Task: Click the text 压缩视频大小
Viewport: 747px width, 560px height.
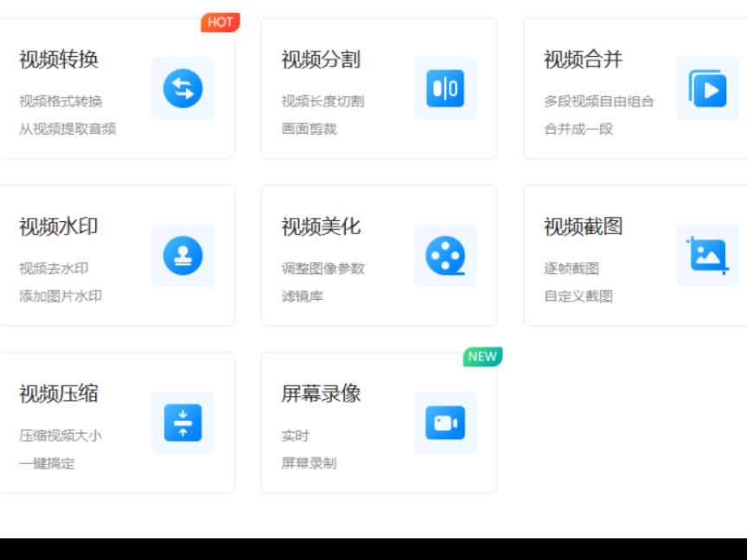Action: [61, 436]
